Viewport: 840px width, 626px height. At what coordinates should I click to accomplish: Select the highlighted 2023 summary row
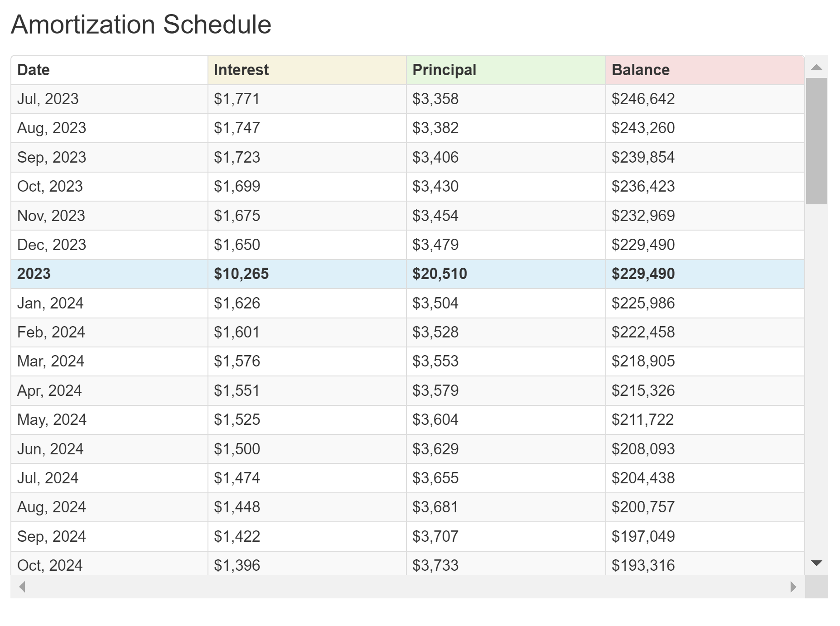[317, 274]
